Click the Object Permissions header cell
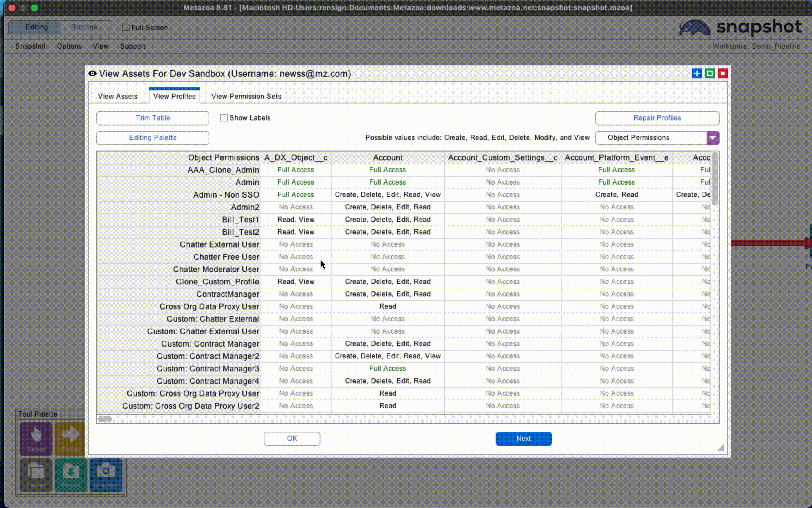Image resolution: width=812 pixels, height=508 pixels. (x=179, y=157)
